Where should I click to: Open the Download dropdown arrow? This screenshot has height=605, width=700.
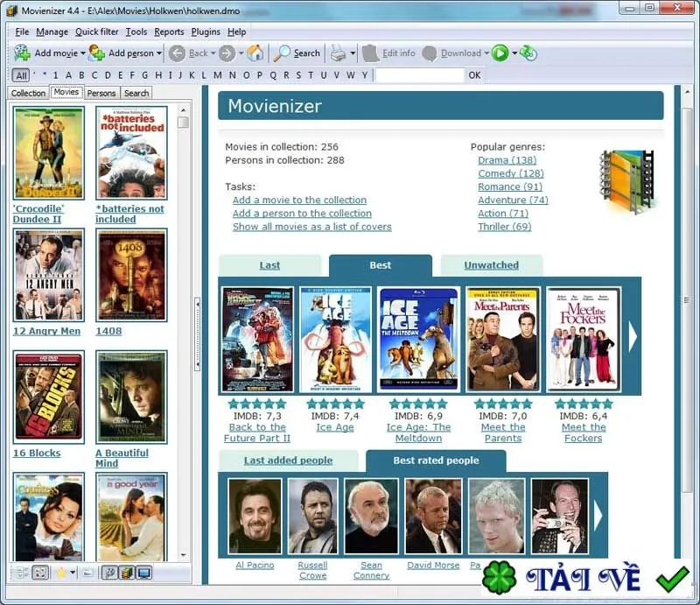(486, 53)
